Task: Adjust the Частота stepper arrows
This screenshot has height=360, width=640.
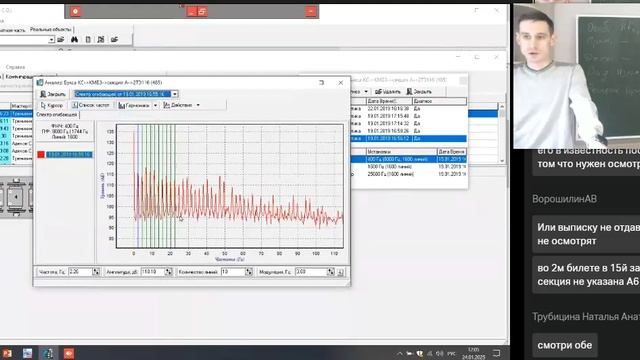Action: (x=96, y=271)
